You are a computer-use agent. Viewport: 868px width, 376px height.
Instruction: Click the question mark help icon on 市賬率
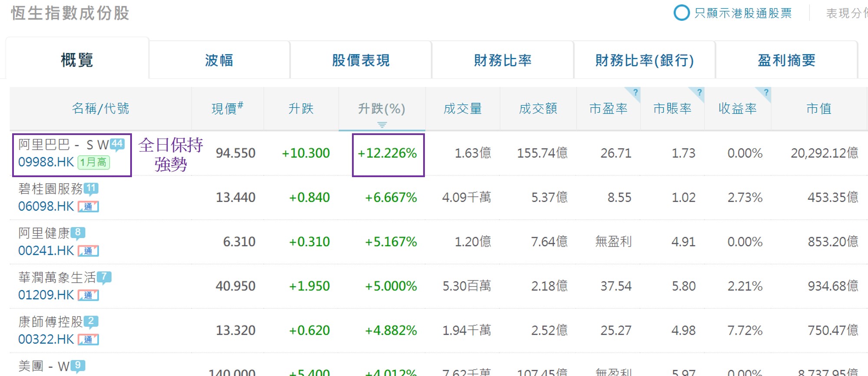[x=699, y=92]
